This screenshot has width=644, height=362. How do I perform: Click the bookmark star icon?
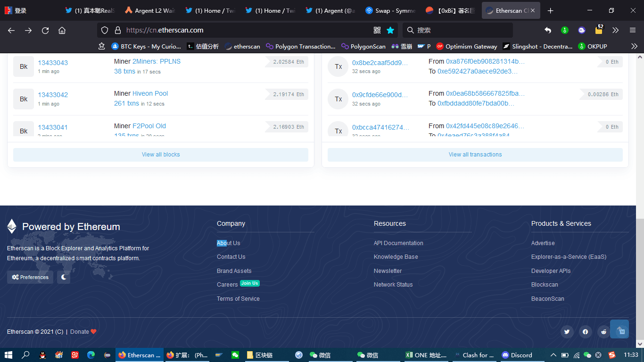point(390,30)
